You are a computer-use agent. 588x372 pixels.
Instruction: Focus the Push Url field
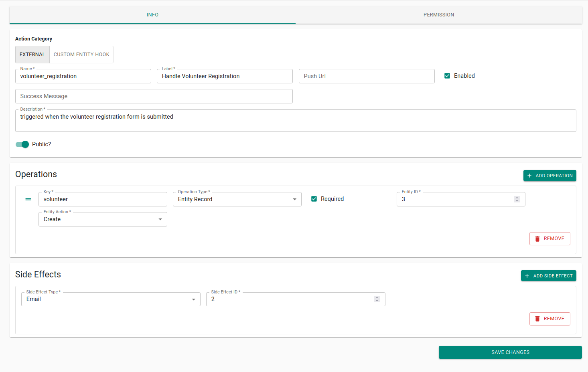367,76
